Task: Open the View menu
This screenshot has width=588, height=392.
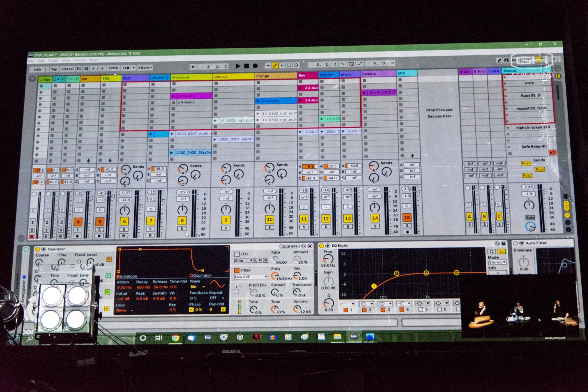Action: point(66,61)
